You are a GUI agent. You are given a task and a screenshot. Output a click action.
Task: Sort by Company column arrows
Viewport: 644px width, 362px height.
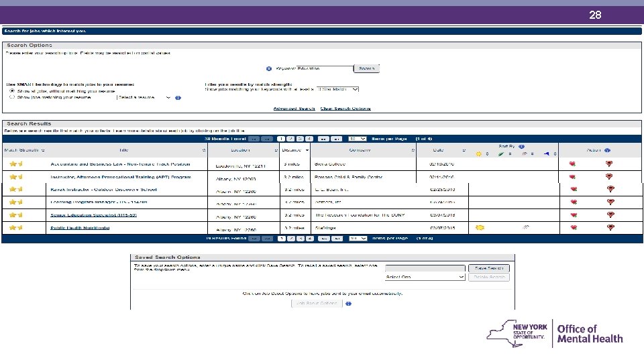click(413, 151)
